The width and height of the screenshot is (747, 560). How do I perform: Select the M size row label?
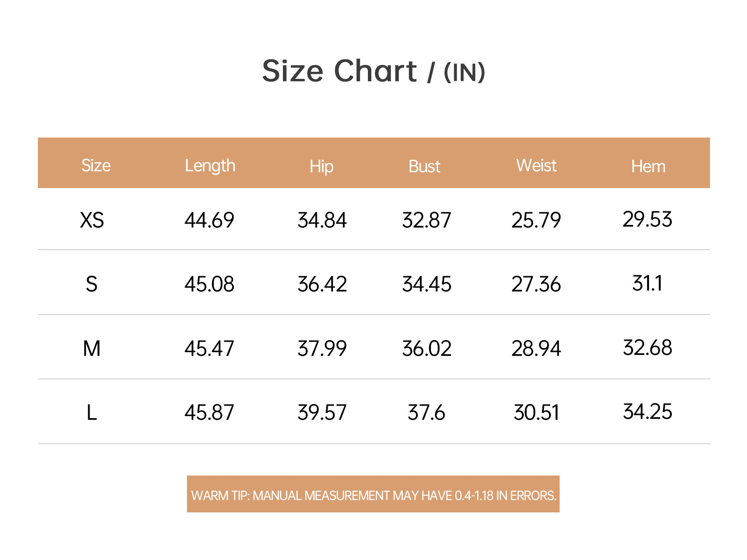[x=92, y=348]
